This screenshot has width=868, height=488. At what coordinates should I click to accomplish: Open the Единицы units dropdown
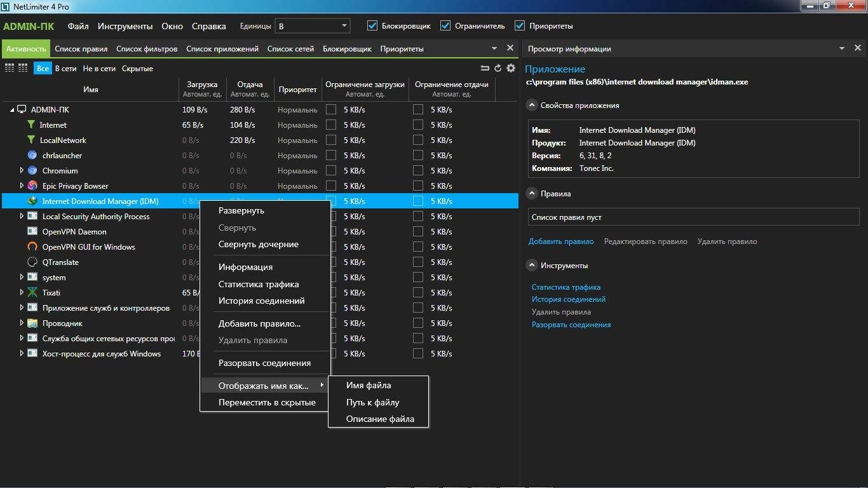click(313, 26)
